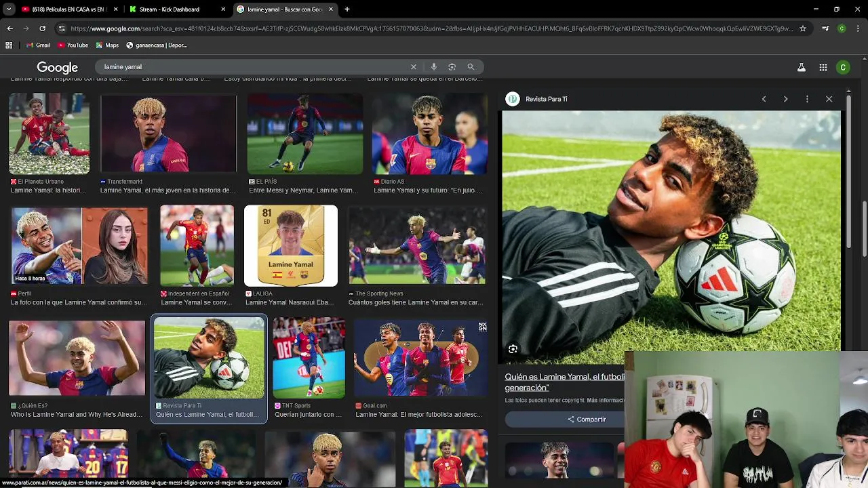Open Search Labs flask icon
Image resolution: width=868 pixels, height=488 pixels.
click(801, 67)
